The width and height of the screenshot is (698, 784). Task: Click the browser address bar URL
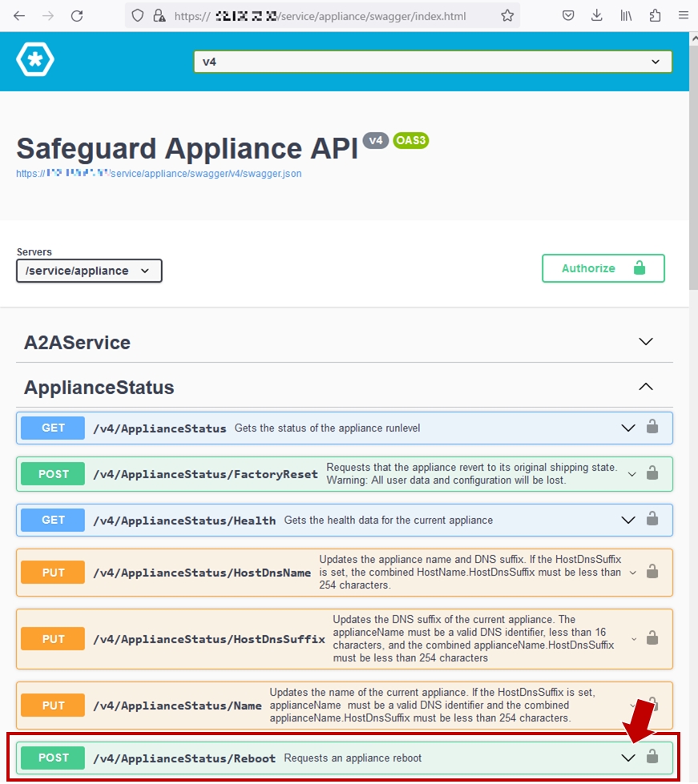[321, 16]
